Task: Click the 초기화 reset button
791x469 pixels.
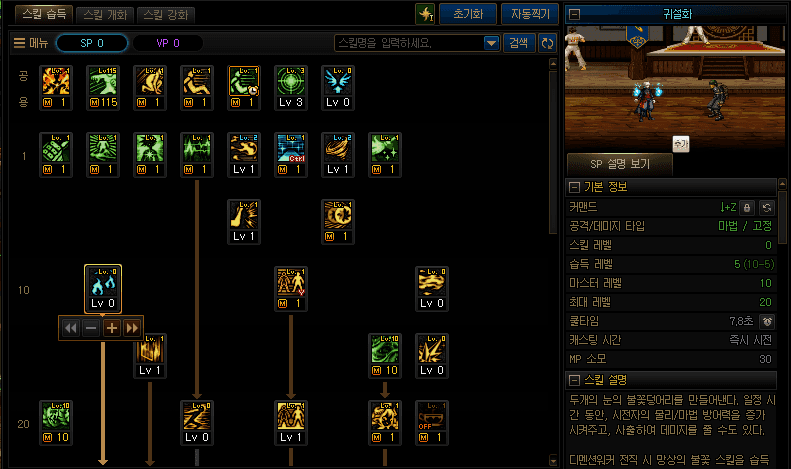Action: [468, 14]
